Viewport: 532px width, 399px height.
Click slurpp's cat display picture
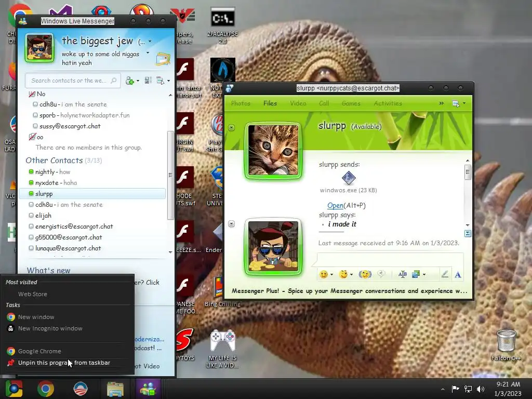(273, 150)
